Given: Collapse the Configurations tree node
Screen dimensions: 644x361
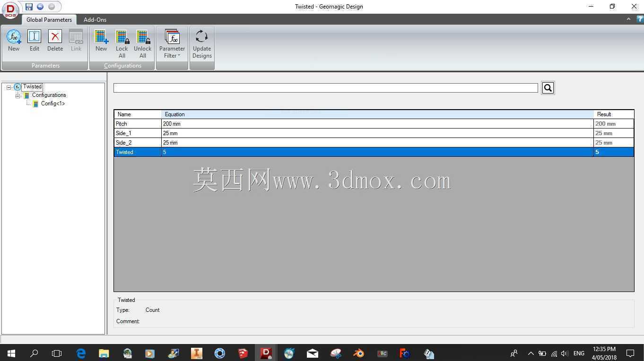Looking at the screenshot, I should (17, 95).
